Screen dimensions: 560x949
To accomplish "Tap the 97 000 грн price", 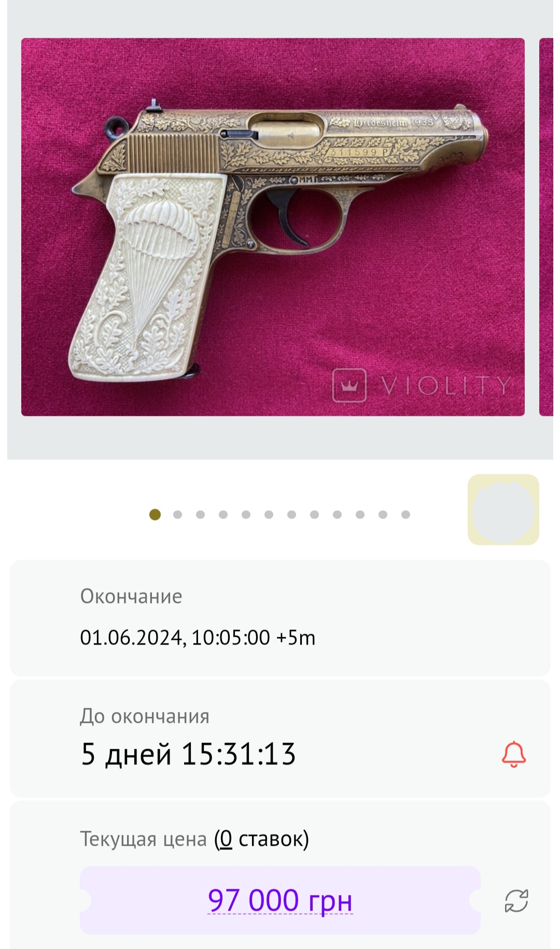I will click(280, 900).
